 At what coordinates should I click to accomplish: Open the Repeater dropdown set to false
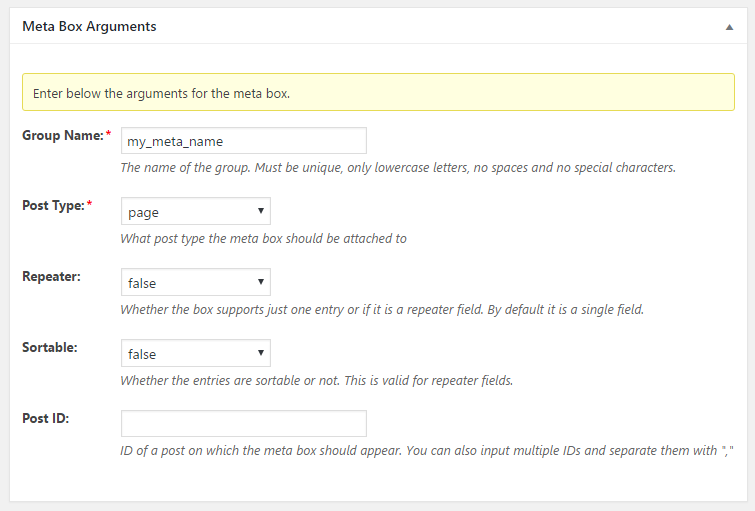[195, 282]
